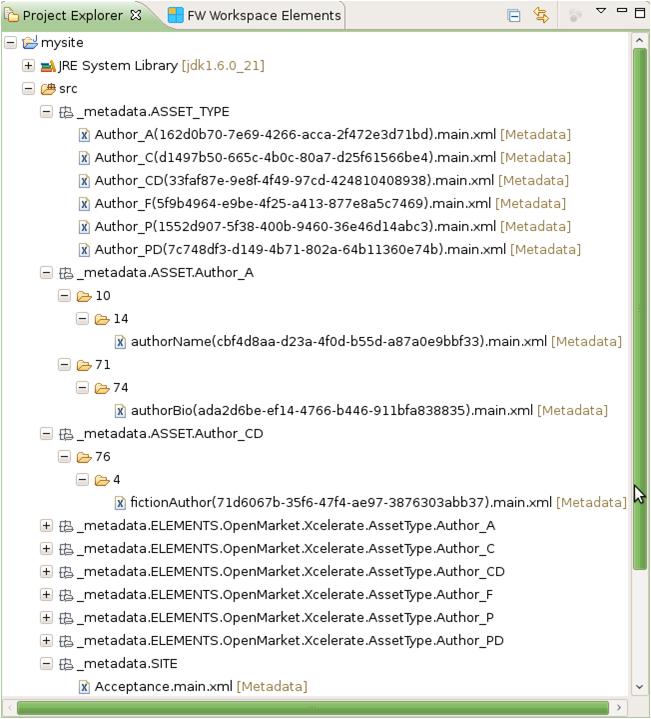651x719 pixels.
Task: Collapse the _metadata.ASSET.Author_CD package
Action: click(x=46, y=434)
